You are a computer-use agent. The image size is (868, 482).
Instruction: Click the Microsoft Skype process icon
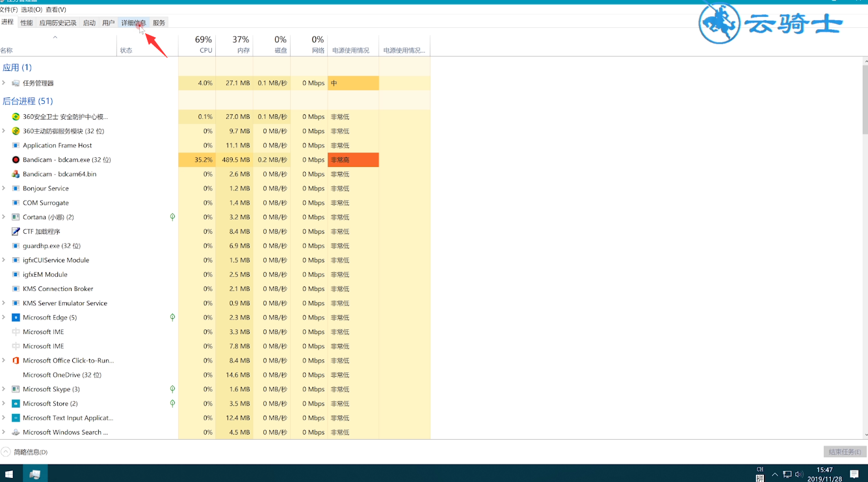pos(16,389)
